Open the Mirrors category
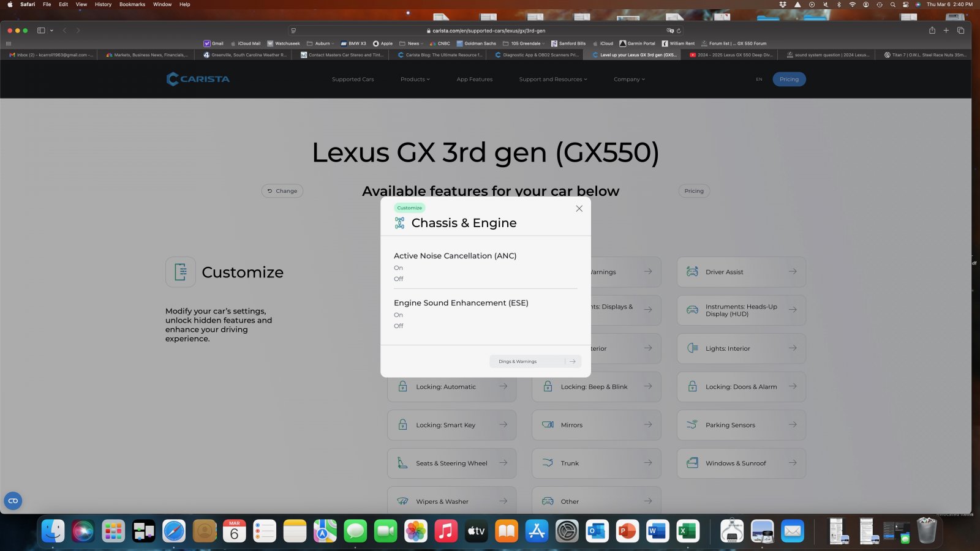This screenshot has width=980, height=551. (x=597, y=425)
